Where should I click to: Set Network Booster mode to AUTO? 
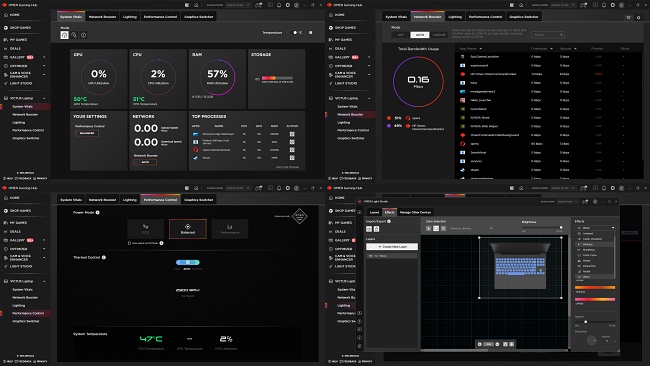pos(420,35)
